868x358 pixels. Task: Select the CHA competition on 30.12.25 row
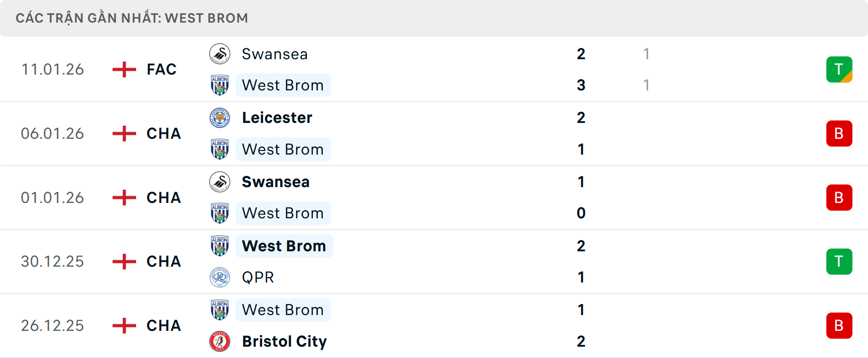[163, 261]
